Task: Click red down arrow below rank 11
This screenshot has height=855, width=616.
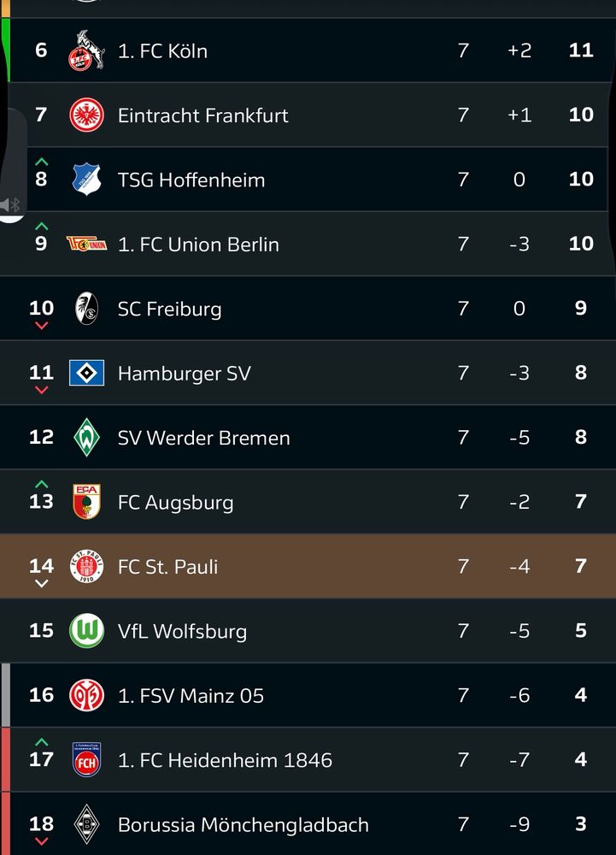Action: pos(41,390)
